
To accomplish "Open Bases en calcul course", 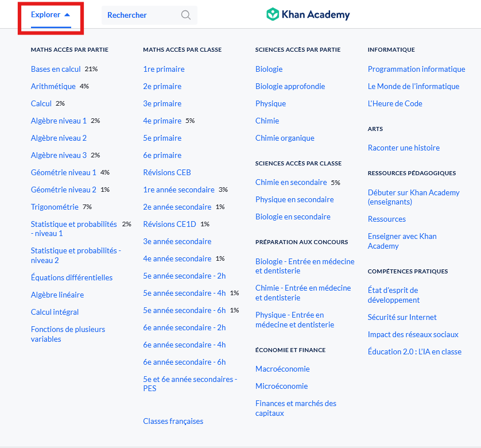I will pyautogui.click(x=56, y=69).
